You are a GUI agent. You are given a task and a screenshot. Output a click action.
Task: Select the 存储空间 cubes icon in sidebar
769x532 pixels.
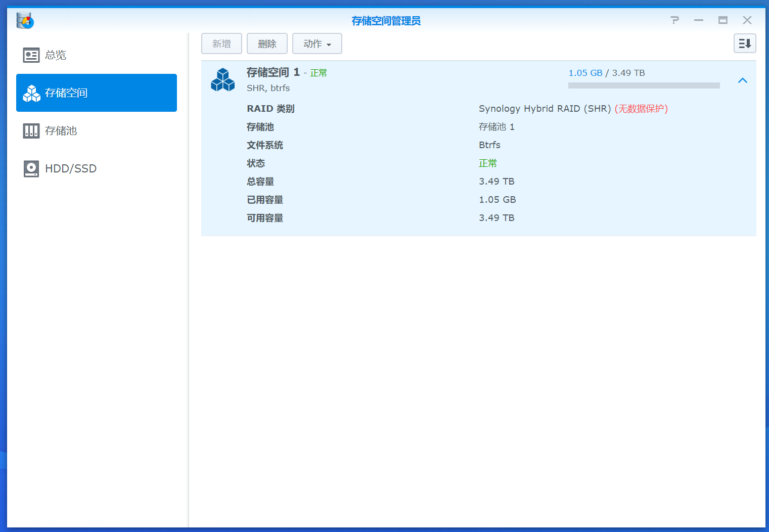click(x=31, y=93)
